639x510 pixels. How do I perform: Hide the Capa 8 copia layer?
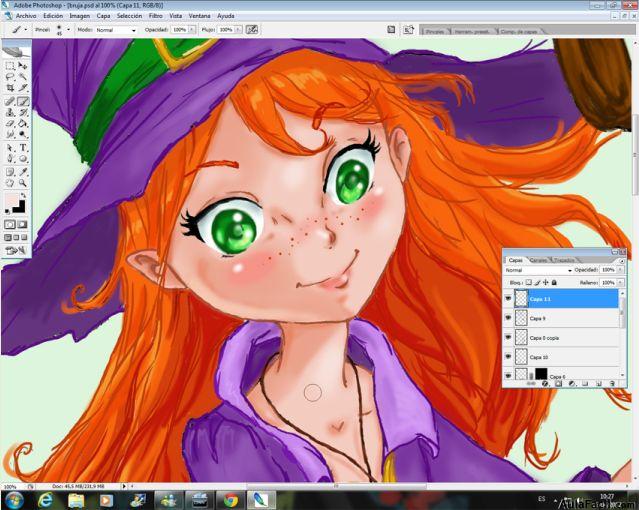pos(508,338)
